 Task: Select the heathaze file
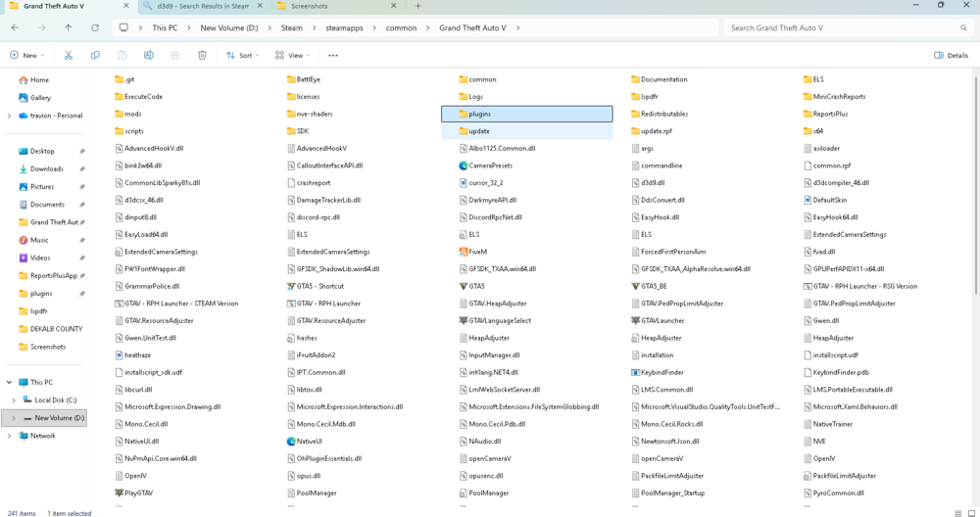coord(133,354)
